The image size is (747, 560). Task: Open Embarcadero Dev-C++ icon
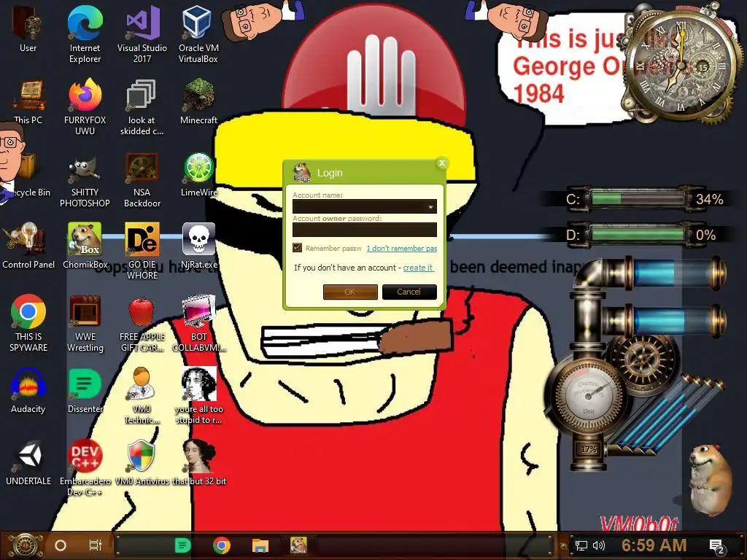[85, 467]
